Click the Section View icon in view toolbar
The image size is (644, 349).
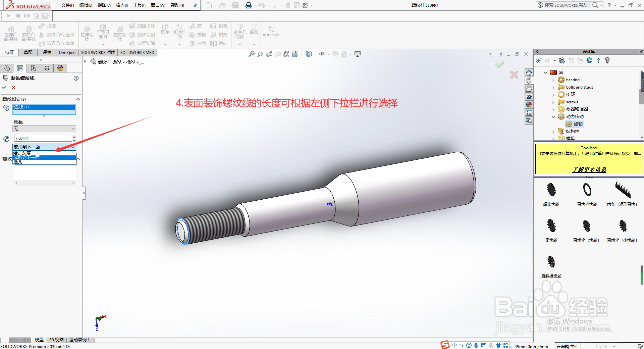pos(277,54)
